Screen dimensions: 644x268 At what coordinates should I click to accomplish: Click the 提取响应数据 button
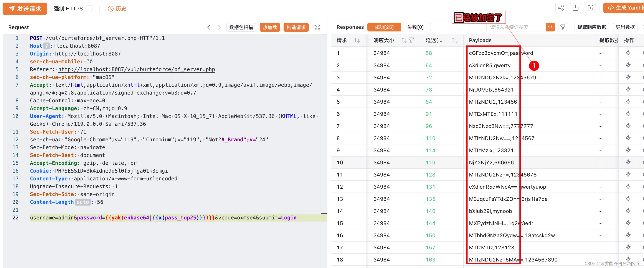pos(592,27)
